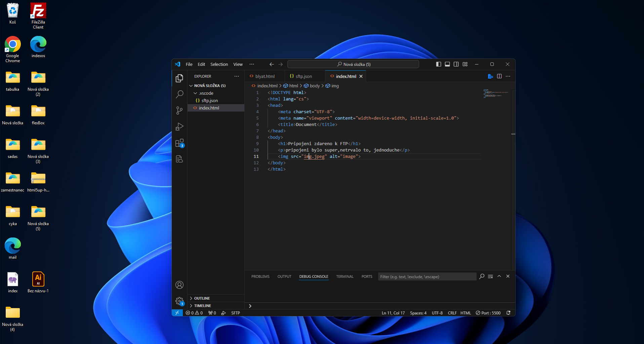Open the hidden menu items ellipsis in menu bar

tap(252, 64)
